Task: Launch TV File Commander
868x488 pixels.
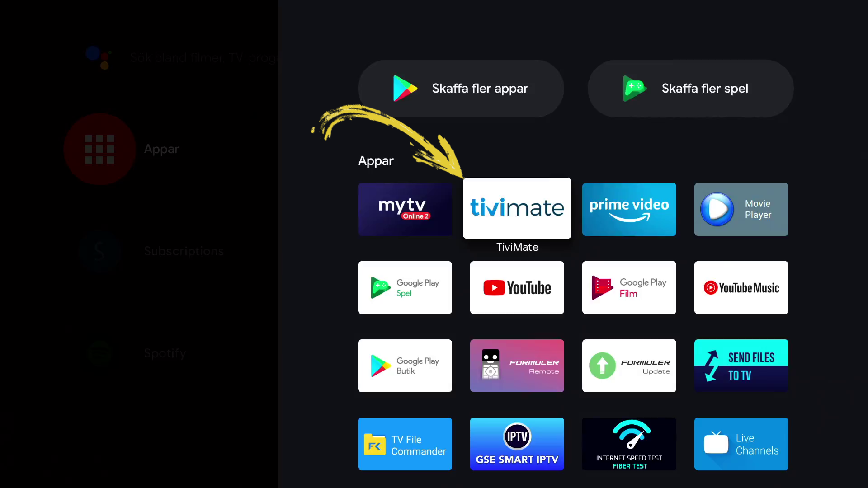Action: point(406,444)
